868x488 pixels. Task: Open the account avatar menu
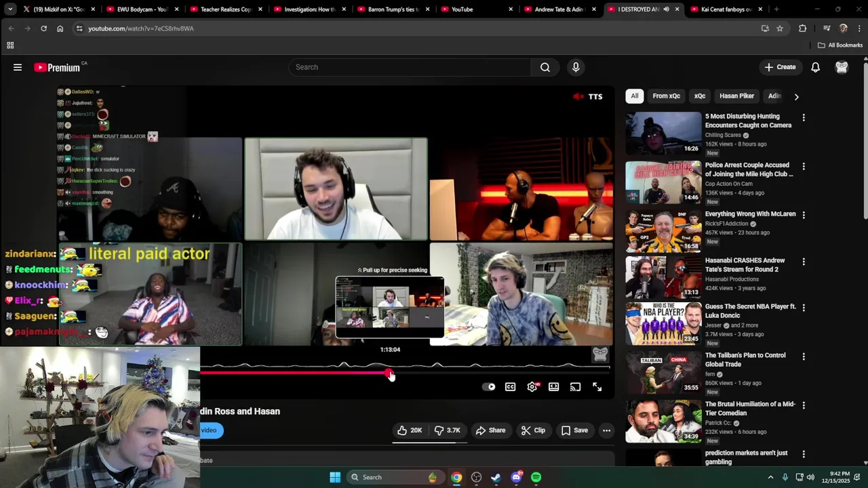click(x=842, y=67)
